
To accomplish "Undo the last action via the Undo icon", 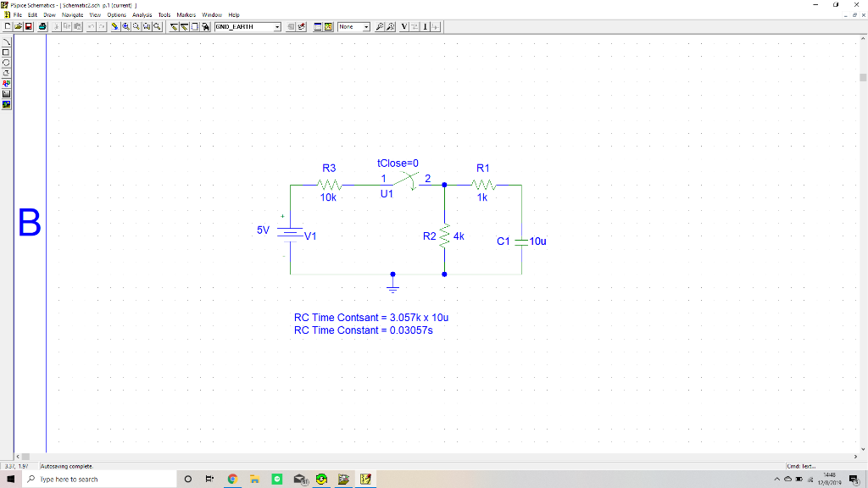I will pyautogui.click(x=91, y=26).
